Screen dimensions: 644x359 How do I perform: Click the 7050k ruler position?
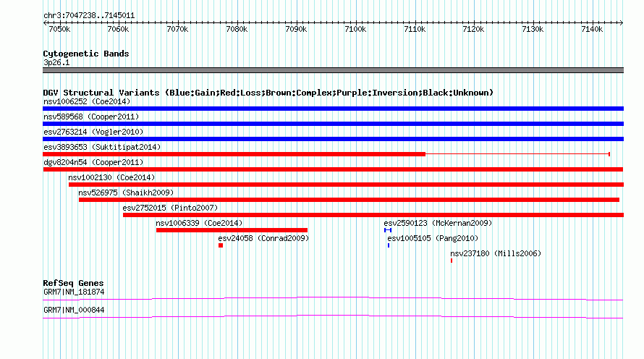[x=59, y=29]
